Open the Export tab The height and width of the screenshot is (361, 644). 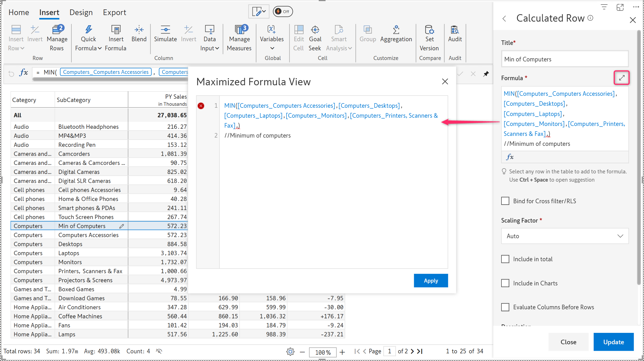click(114, 13)
